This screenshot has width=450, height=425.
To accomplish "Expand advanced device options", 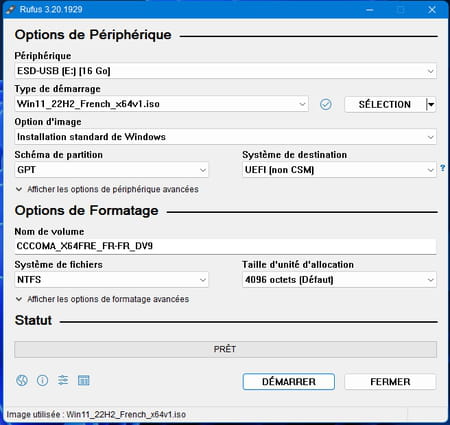I will (x=107, y=189).
